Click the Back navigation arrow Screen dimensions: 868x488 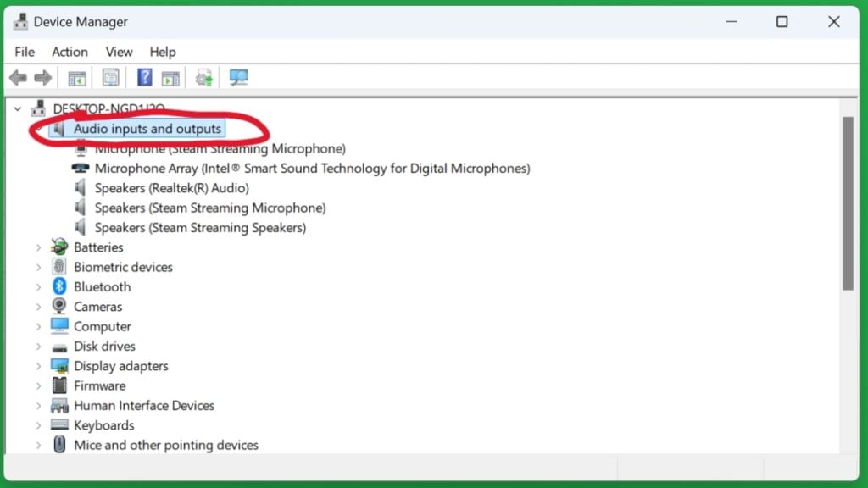18,77
